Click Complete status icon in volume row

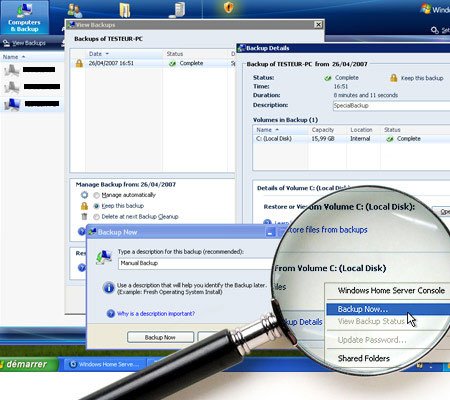(x=390, y=139)
